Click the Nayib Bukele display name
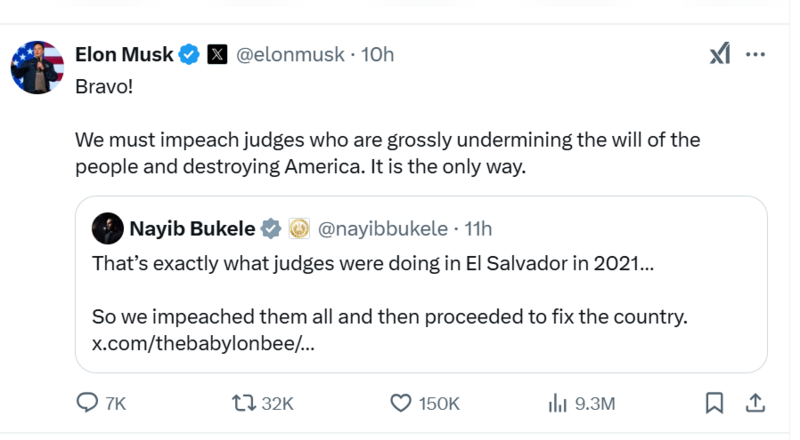The image size is (800, 440). (x=192, y=230)
